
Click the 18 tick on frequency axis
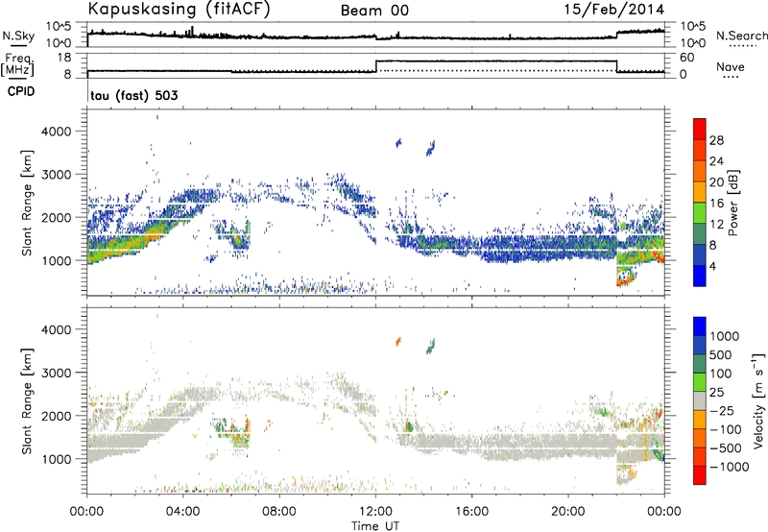(x=64, y=58)
